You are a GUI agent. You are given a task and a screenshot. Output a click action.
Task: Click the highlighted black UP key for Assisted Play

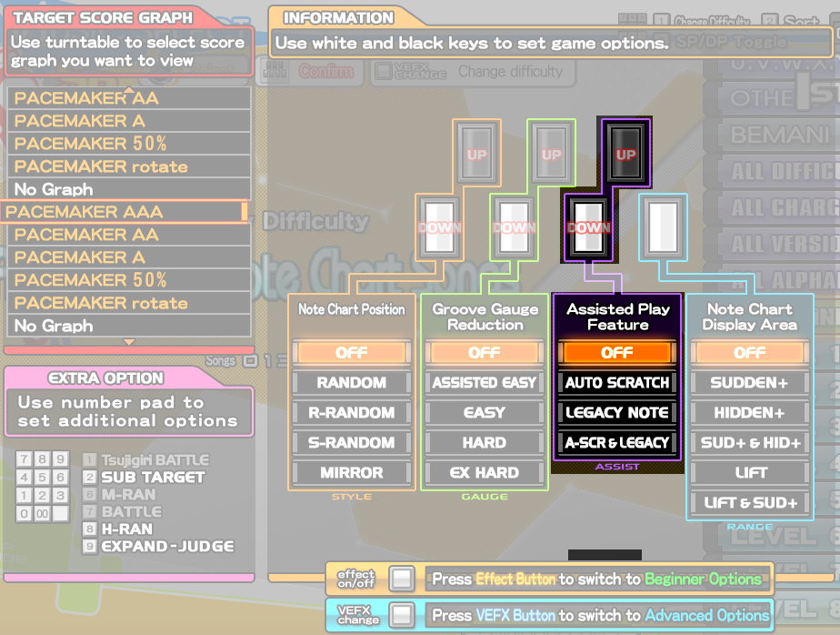(x=625, y=152)
